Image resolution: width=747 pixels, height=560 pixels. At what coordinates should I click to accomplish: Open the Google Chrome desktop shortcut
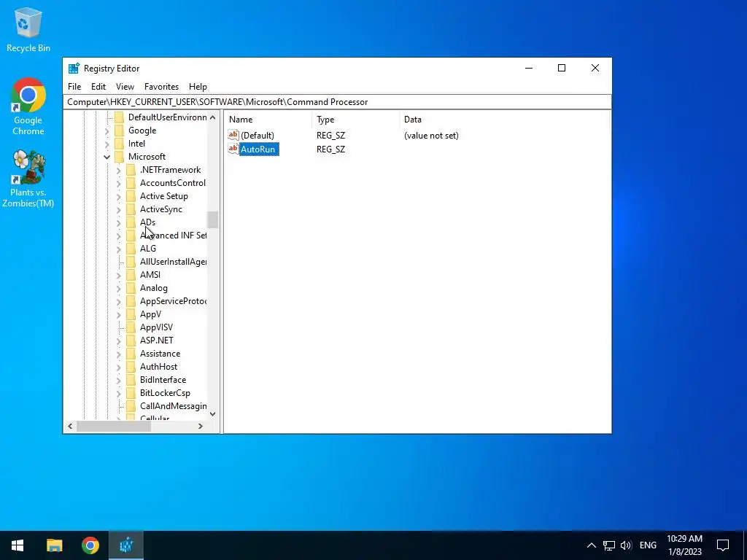pos(28,106)
